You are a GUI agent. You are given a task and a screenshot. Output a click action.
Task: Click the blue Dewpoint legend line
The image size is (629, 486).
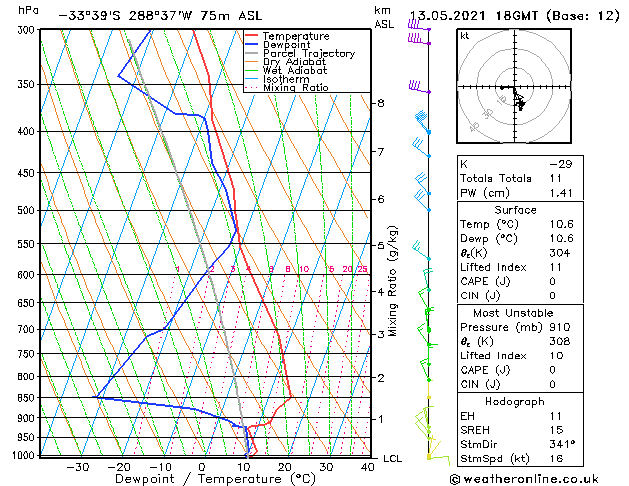click(x=251, y=45)
